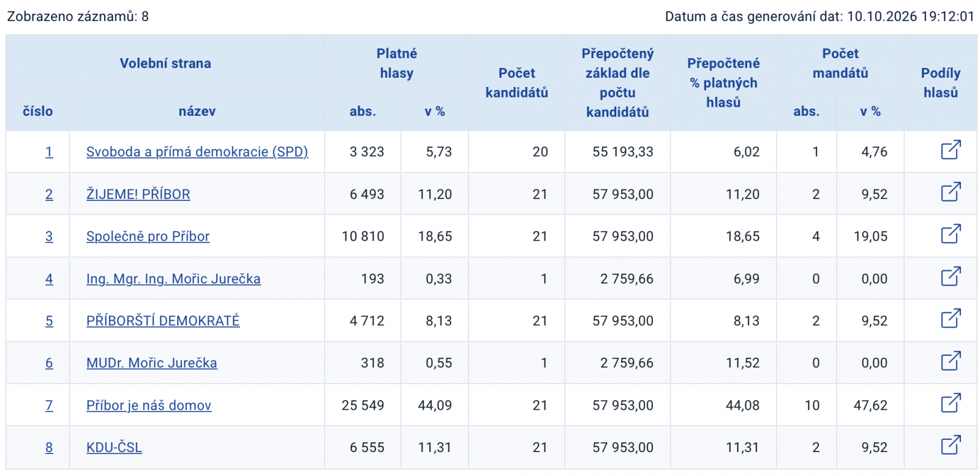The width and height of the screenshot is (980, 476).
Task: Open vote shares for Svoboda a přímá demokracie (SPD)
Action: (951, 149)
